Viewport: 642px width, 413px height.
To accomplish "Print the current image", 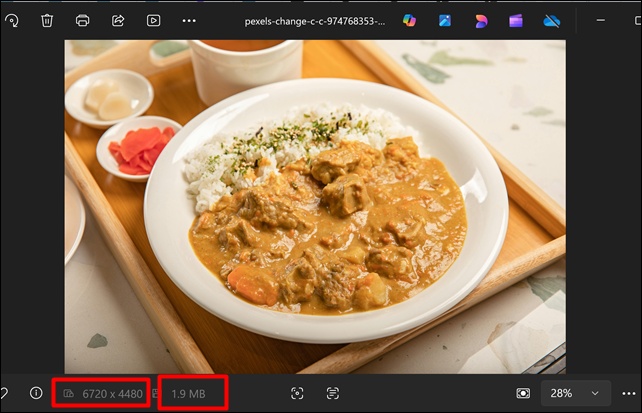I will click(83, 20).
